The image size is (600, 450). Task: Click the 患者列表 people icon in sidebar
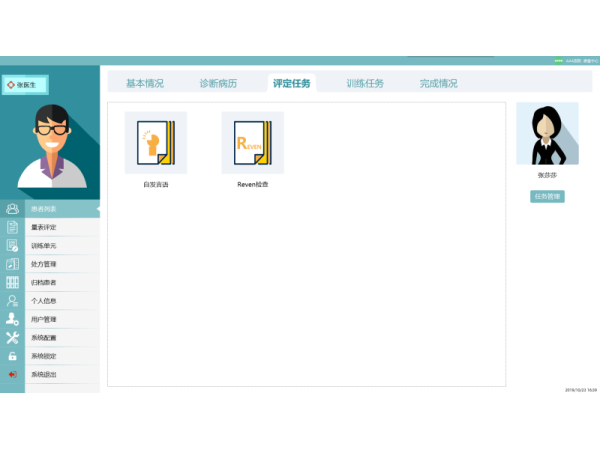(12, 209)
